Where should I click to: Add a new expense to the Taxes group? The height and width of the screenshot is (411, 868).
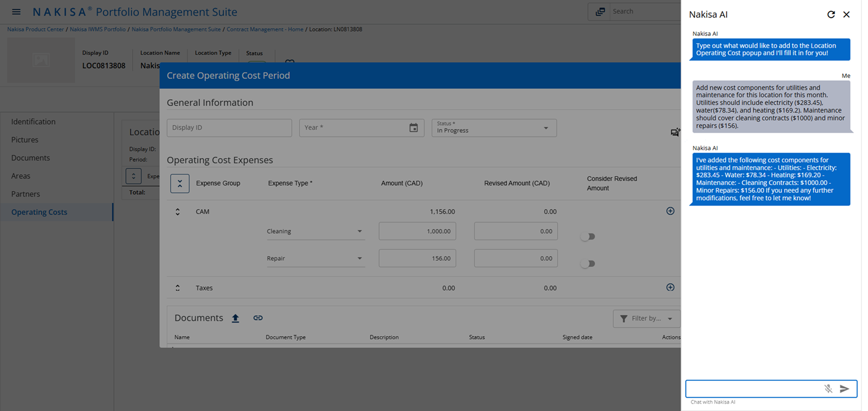tap(670, 287)
